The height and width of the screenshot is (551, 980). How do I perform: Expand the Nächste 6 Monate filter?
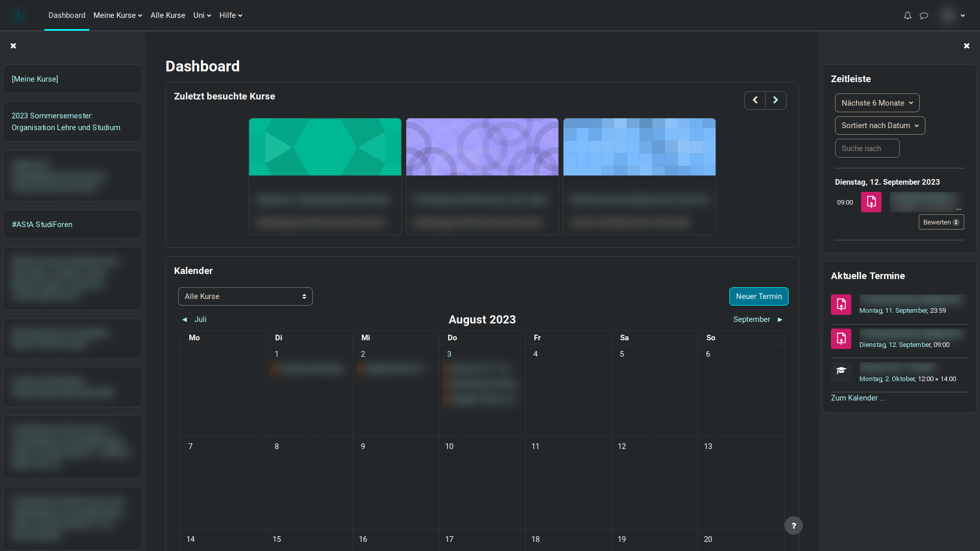click(877, 103)
